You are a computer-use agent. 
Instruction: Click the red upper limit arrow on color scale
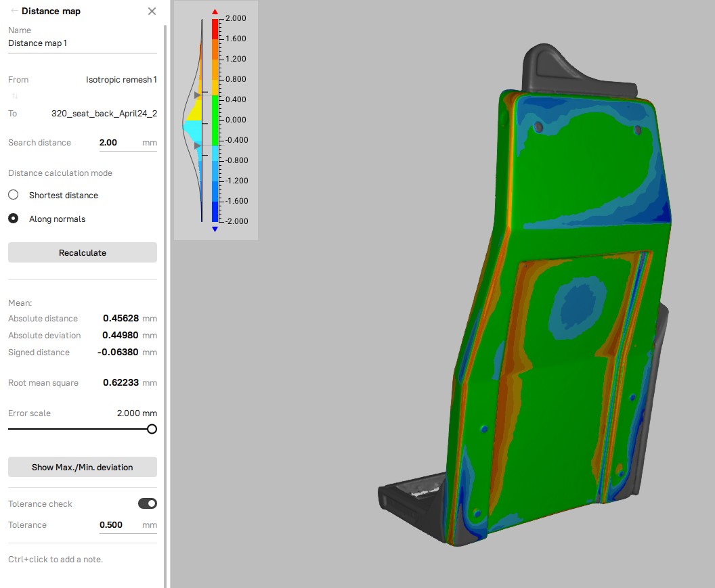(x=215, y=12)
